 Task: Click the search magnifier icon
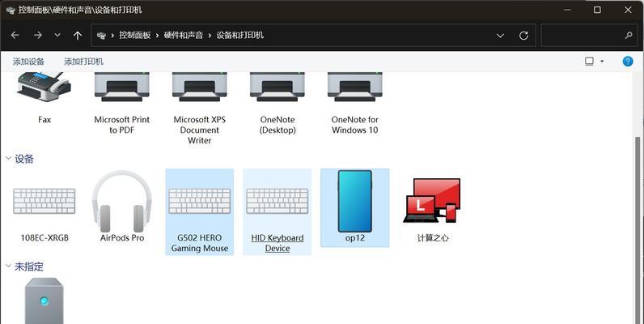click(629, 36)
